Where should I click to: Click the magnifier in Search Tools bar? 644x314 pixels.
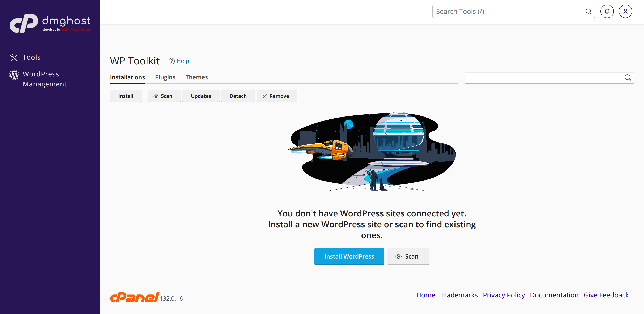click(x=589, y=12)
